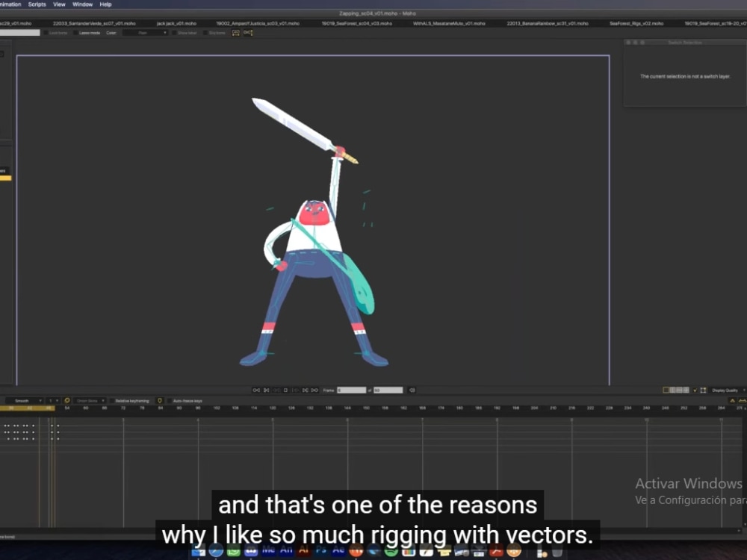Open WhatsApp from the taskbar
This screenshot has height=560, width=747.
point(233,550)
